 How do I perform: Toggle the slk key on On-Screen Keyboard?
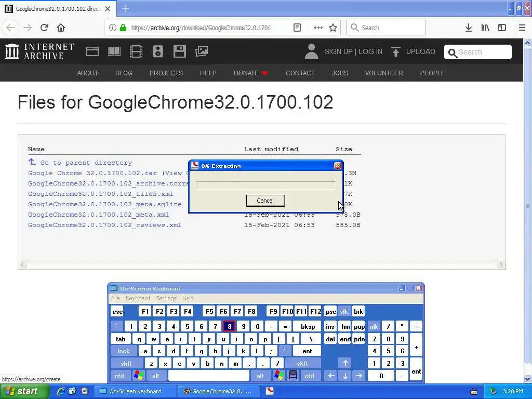[344, 312]
